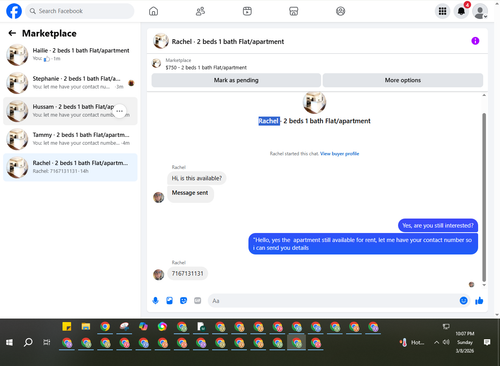Viewport: 500px width, 366px height.
Task: Open the purple conversation information icon
Action: (475, 41)
